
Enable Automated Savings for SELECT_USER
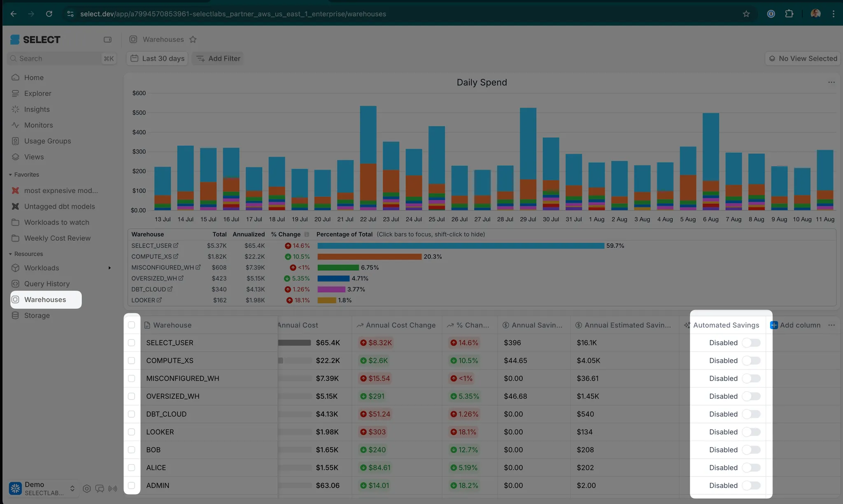751,343
